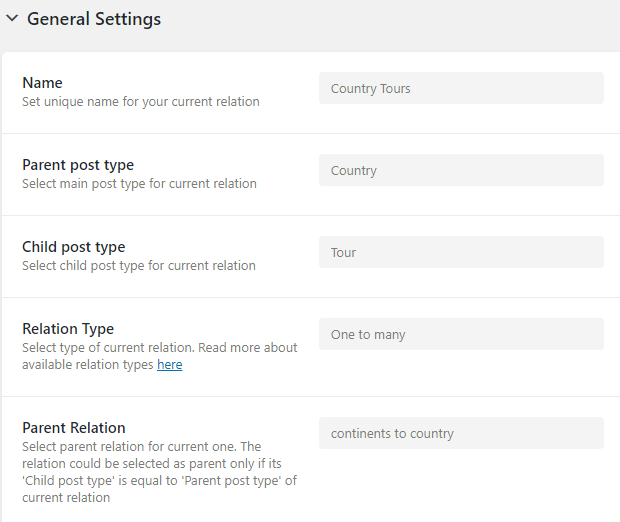The image size is (620, 522).
Task: Click the 'Select main post type' description
Action: click(139, 184)
